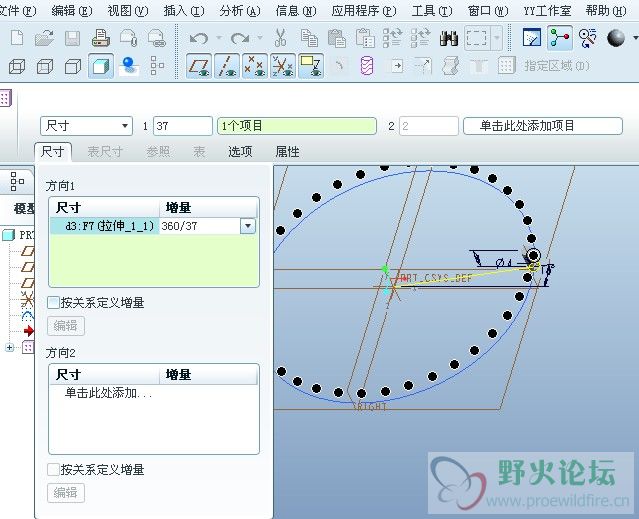Click 单击此处添加... in direction 2 table
639x519 pixels.
point(108,393)
